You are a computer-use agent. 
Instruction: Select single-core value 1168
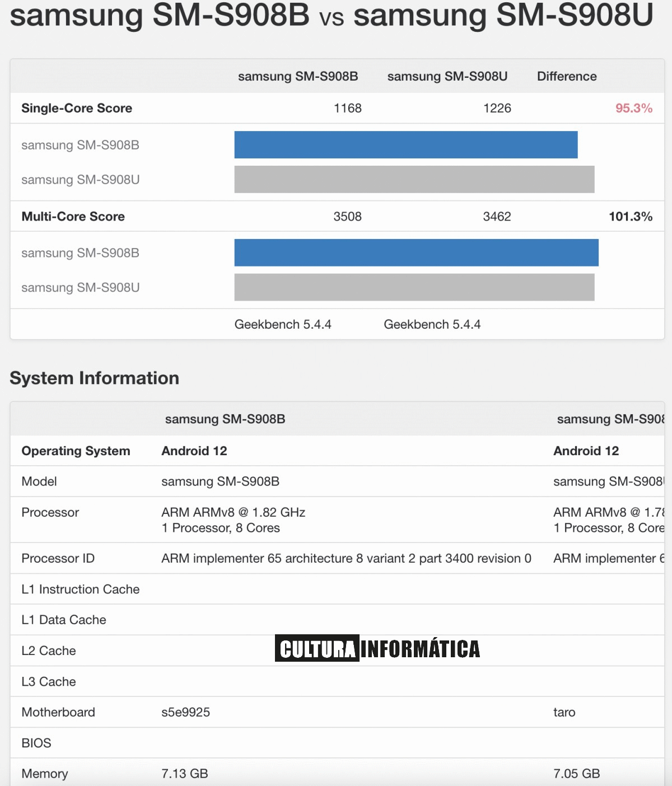tap(348, 108)
